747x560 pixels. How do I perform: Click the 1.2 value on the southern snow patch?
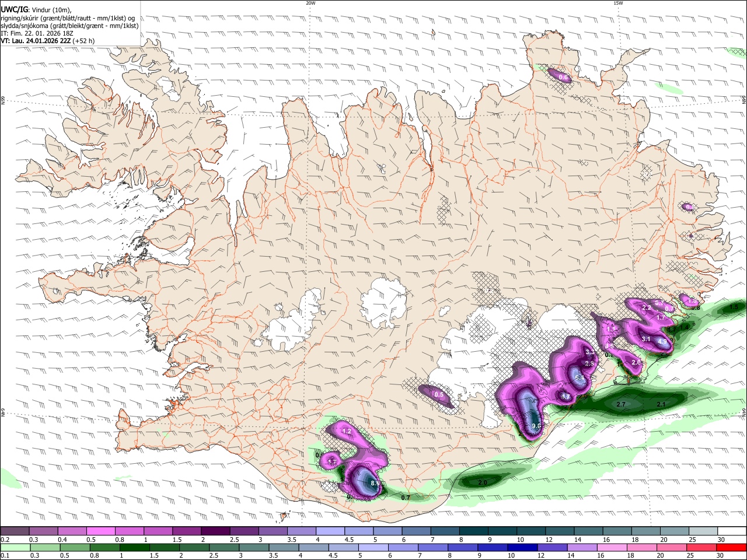coord(346,432)
